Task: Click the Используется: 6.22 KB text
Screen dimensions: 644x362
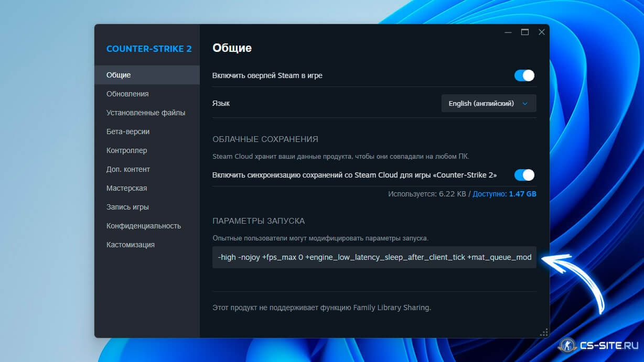Action: pos(427,194)
